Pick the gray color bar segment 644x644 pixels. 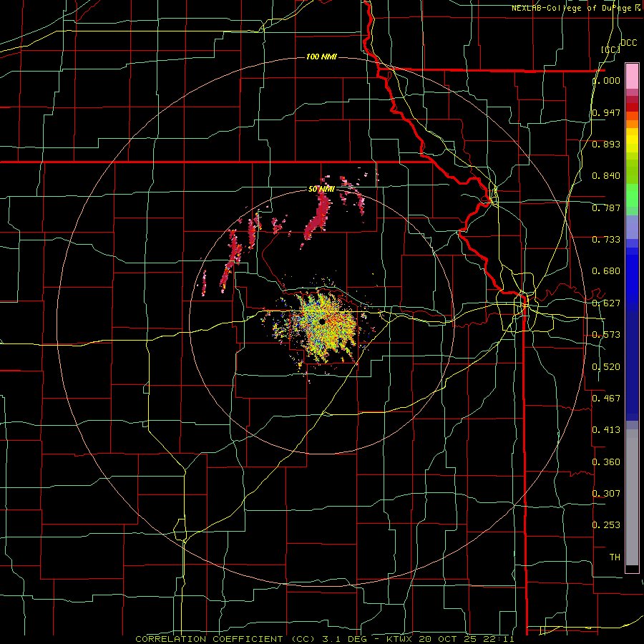point(632,497)
